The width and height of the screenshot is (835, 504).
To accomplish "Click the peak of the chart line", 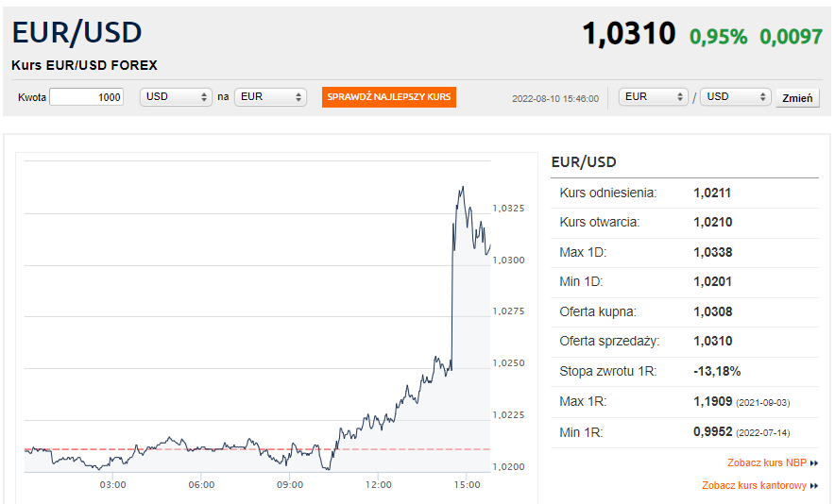I will pyautogui.click(x=463, y=187).
